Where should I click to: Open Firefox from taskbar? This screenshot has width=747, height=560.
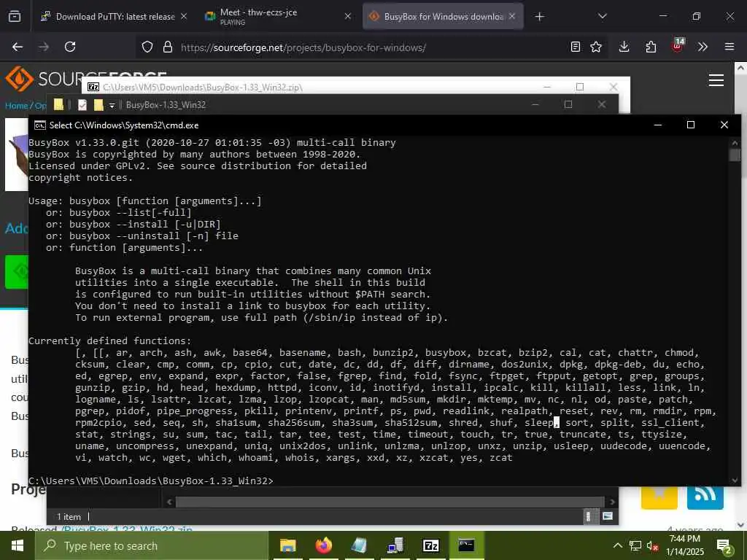click(323, 545)
